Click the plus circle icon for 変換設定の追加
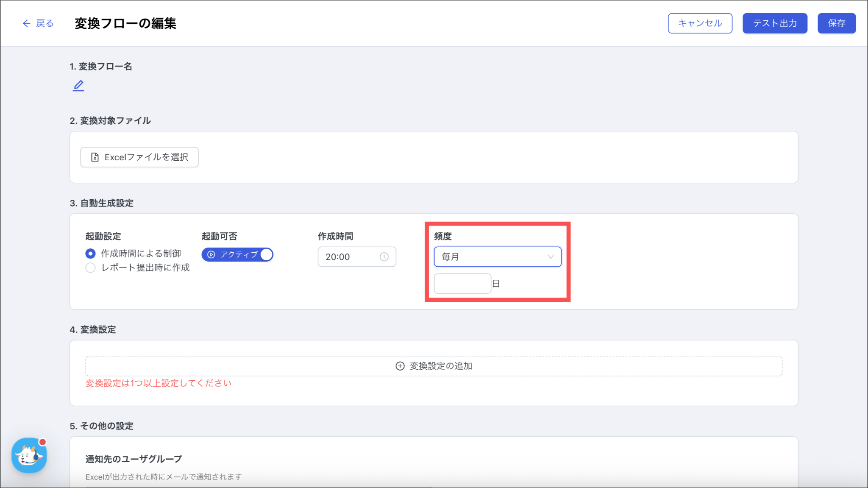This screenshot has width=868, height=488. [x=400, y=366]
